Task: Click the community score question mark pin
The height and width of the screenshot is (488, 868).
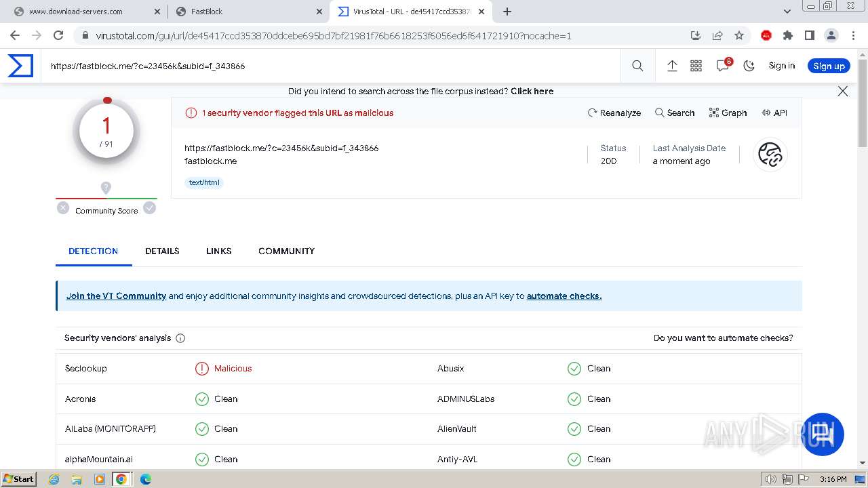Action: point(106,188)
